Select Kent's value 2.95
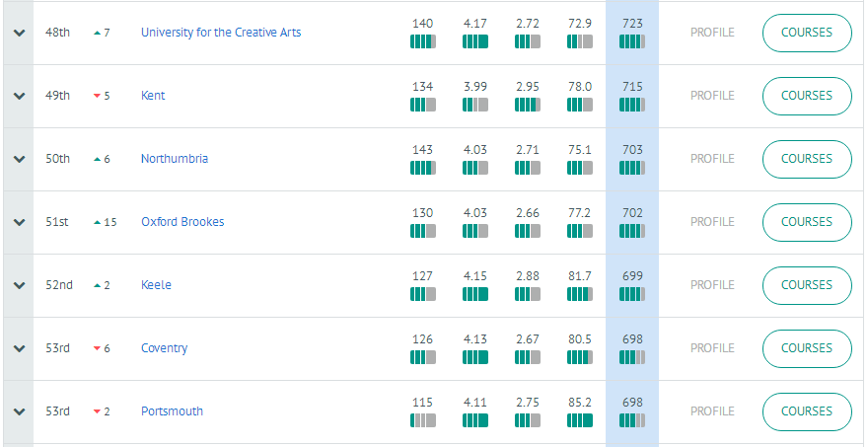 (x=527, y=87)
